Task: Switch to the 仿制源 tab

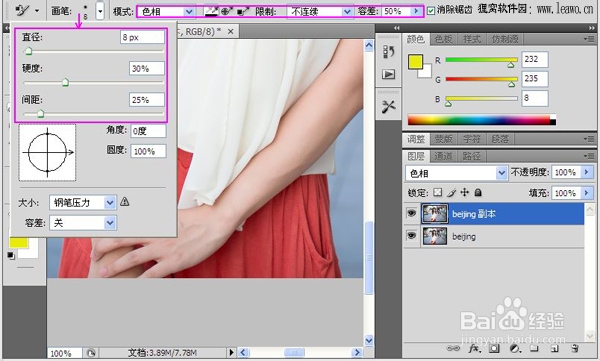Action: (505, 39)
